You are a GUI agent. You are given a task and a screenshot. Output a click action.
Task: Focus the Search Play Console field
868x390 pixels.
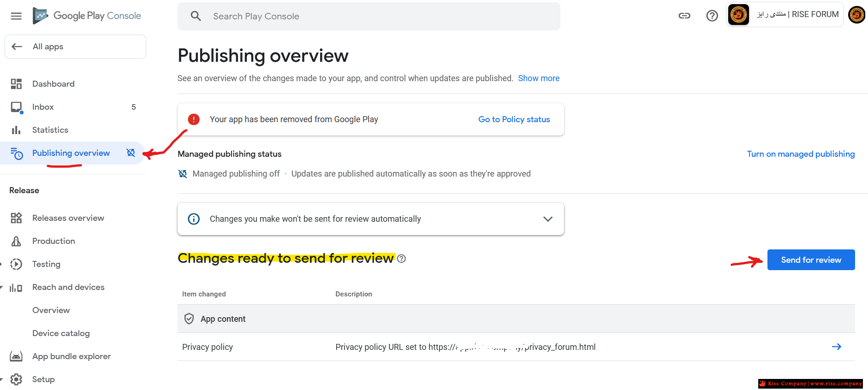click(369, 16)
